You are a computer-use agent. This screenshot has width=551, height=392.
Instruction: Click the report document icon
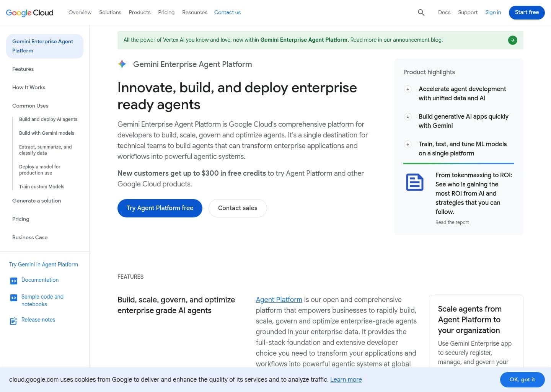coord(415,182)
